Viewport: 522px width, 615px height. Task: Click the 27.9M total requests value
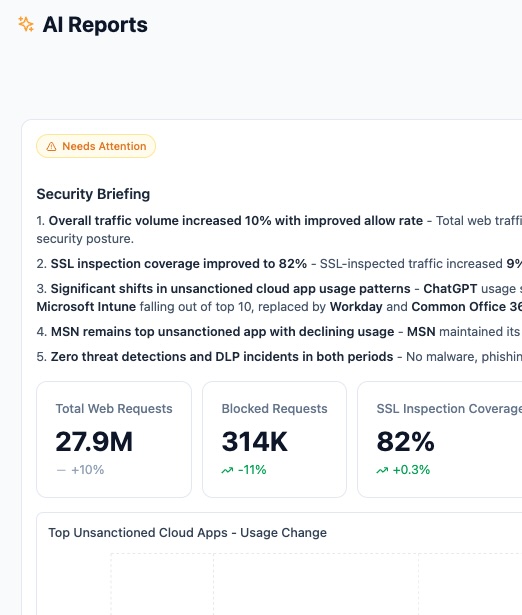tap(94, 442)
